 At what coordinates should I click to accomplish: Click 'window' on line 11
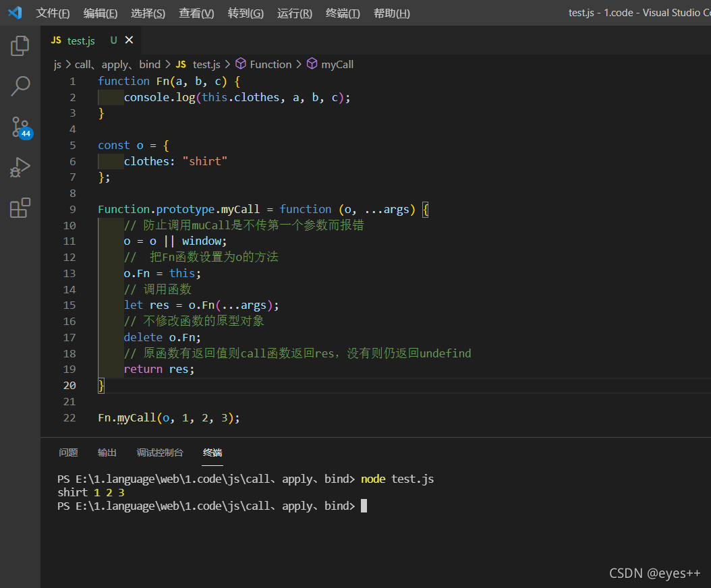point(202,241)
